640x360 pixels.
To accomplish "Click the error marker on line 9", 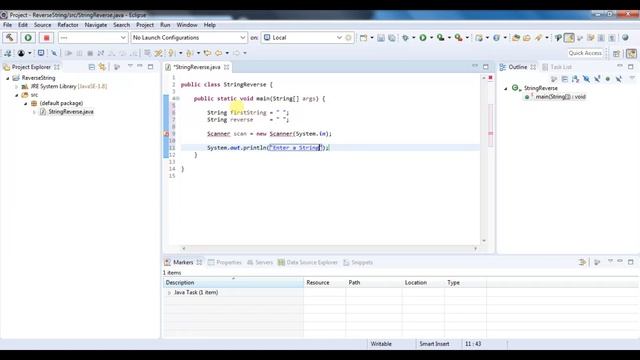I will [166, 134].
